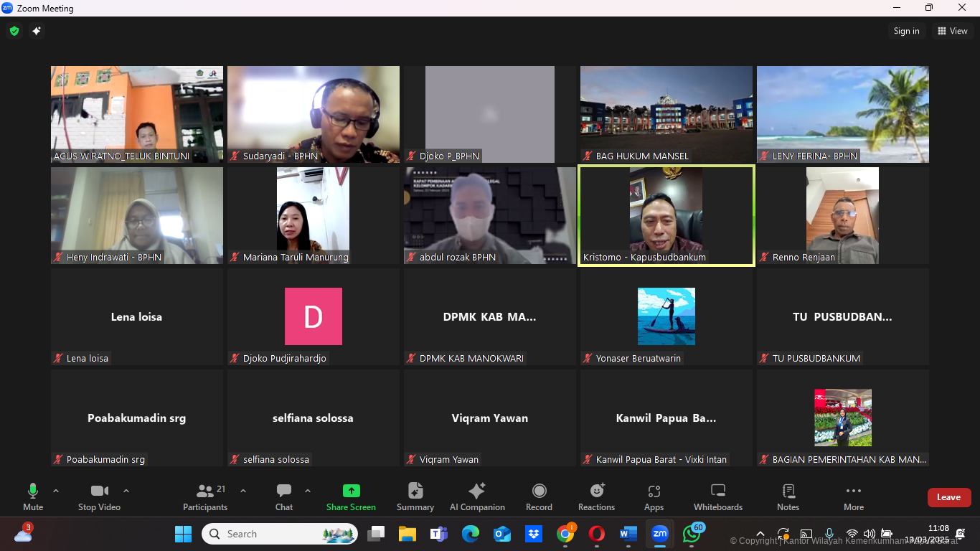Open the More options menu
Screen dimensions: 980x551
[853, 496]
